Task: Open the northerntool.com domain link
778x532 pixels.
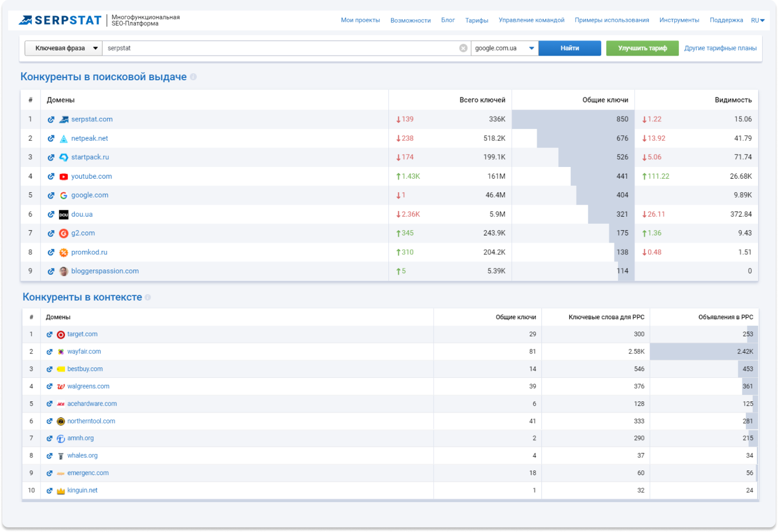Action: point(91,421)
